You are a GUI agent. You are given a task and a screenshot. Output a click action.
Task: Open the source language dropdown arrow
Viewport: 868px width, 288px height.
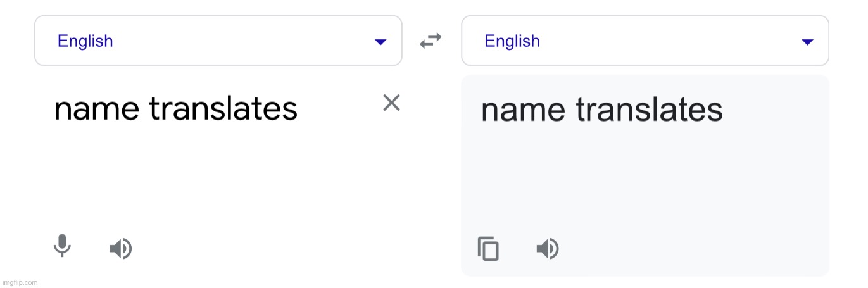tap(380, 42)
